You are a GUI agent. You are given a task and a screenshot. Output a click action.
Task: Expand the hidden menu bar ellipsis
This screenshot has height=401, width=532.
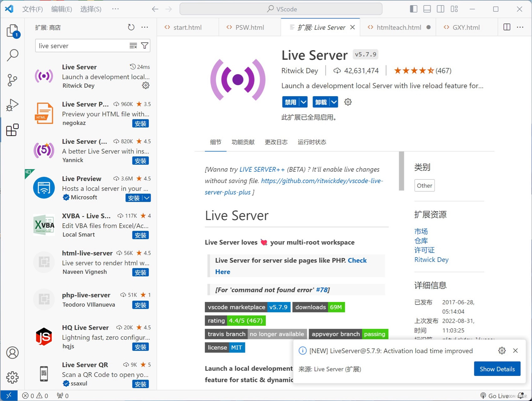point(115,9)
